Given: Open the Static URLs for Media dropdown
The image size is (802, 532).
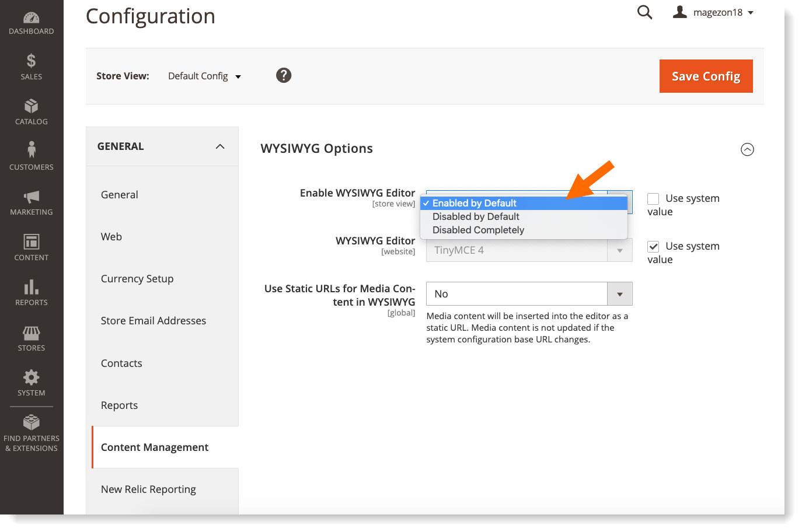Looking at the screenshot, I should (619, 293).
